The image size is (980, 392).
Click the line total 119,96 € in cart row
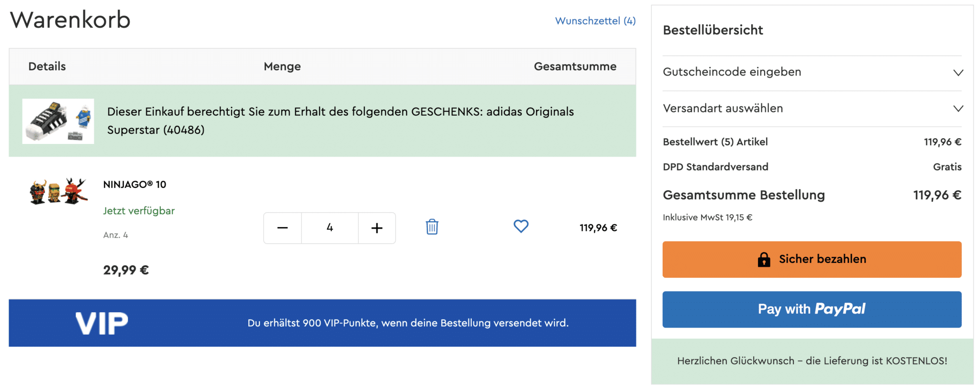tap(598, 228)
